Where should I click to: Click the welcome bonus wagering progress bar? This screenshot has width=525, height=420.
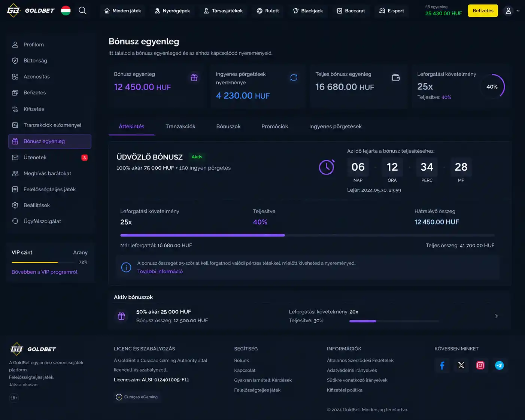pyautogui.click(x=307, y=235)
